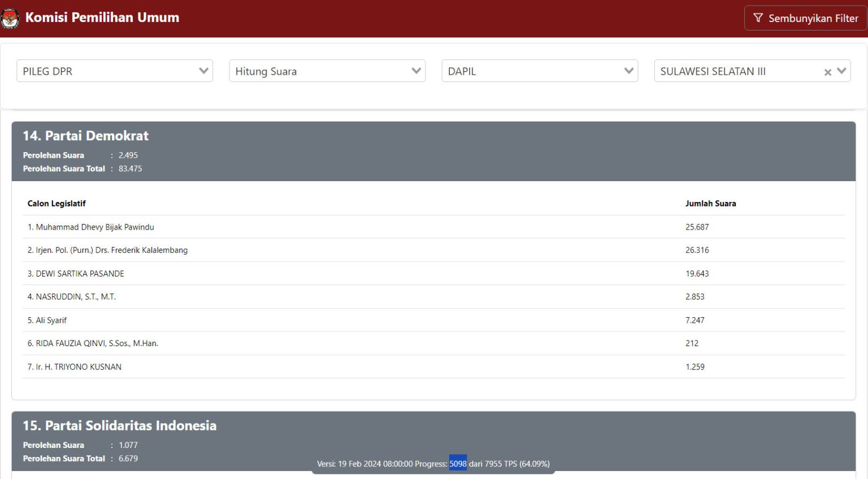Select row Ali Syarif
This screenshot has height=479, width=868.
tap(433, 320)
